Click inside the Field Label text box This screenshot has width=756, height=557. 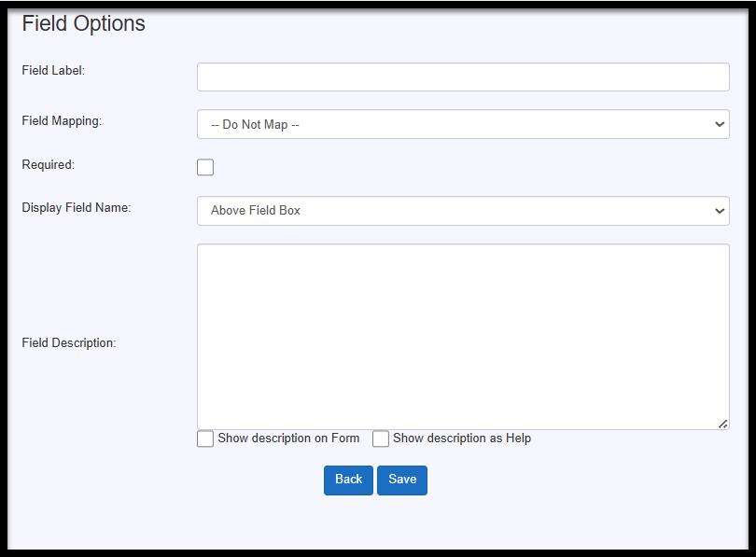(x=463, y=77)
